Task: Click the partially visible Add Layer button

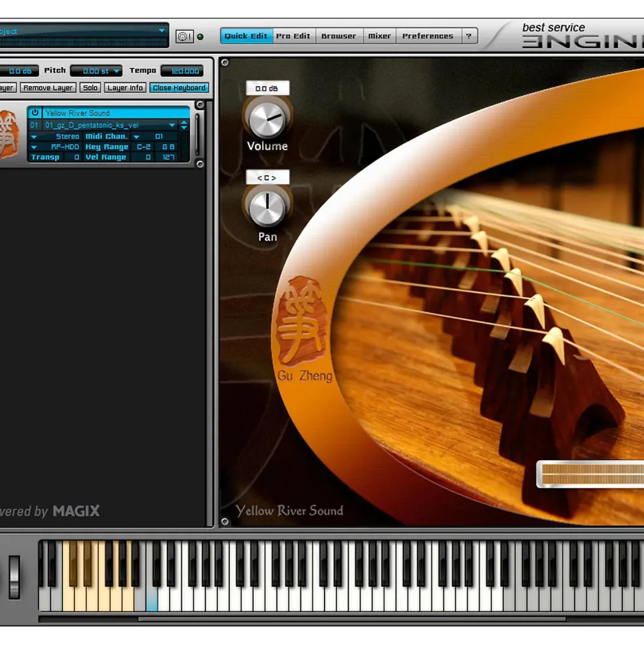Action: tap(7, 88)
